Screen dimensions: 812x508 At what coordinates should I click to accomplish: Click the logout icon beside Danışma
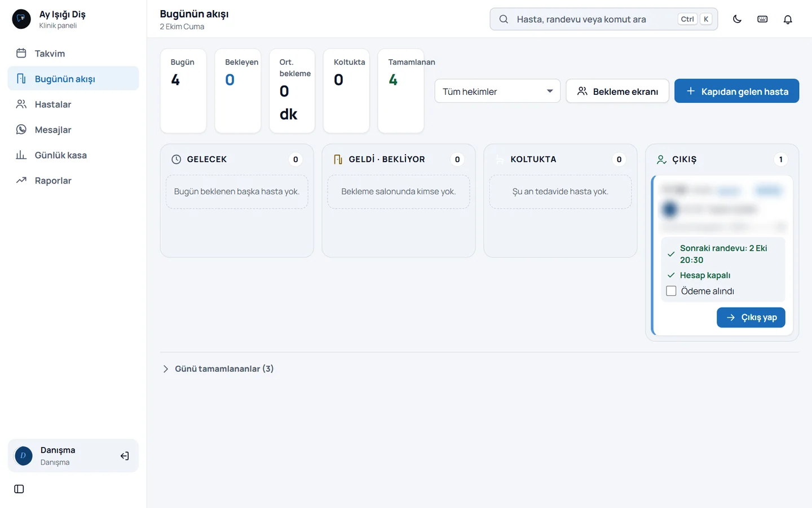click(125, 456)
